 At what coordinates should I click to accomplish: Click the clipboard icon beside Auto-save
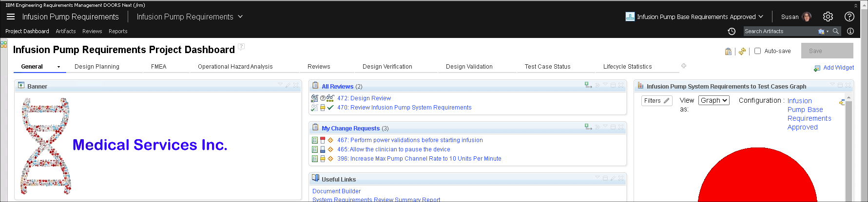pos(728,51)
